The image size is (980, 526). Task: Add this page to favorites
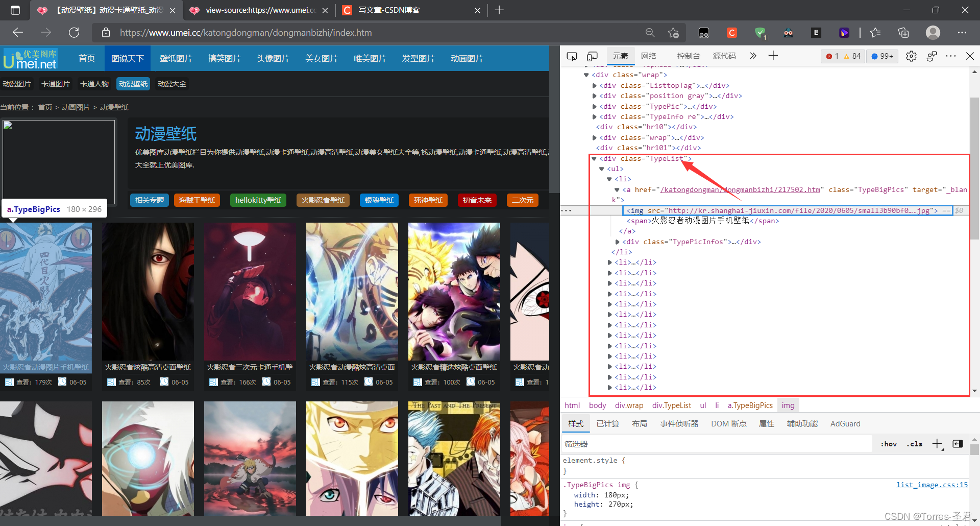(x=673, y=33)
